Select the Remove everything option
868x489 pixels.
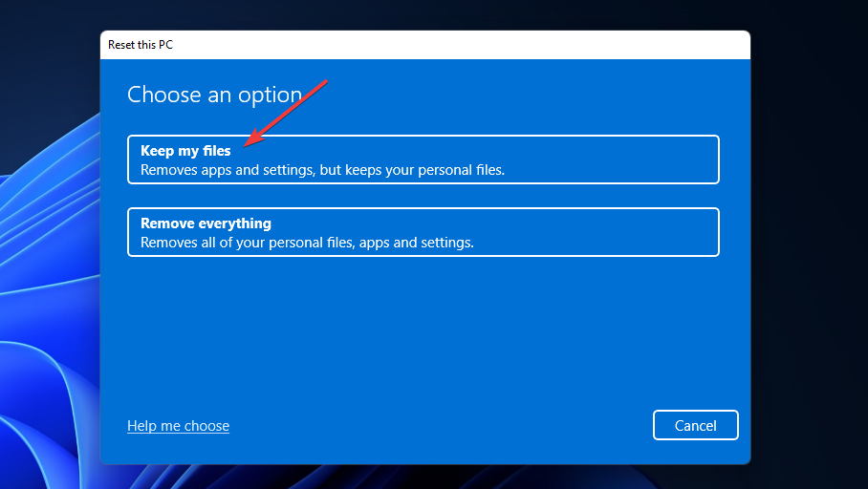[x=423, y=232]
